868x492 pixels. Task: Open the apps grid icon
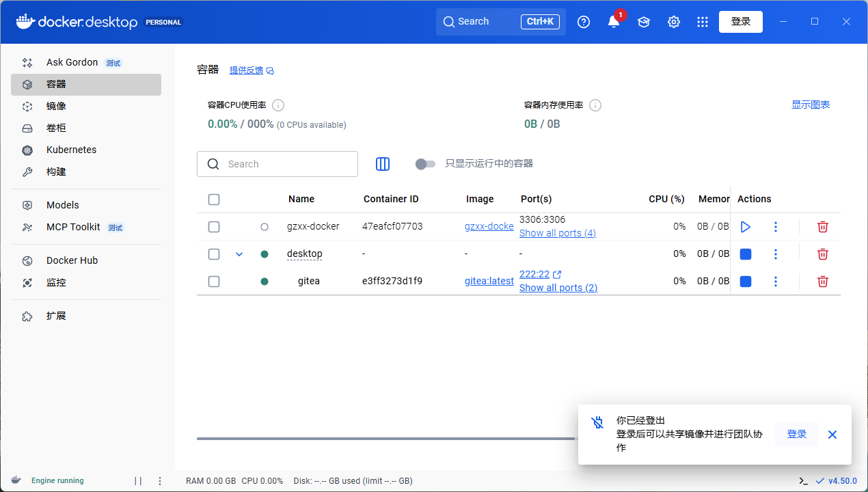pyautogui.click(x=703, y=22)
